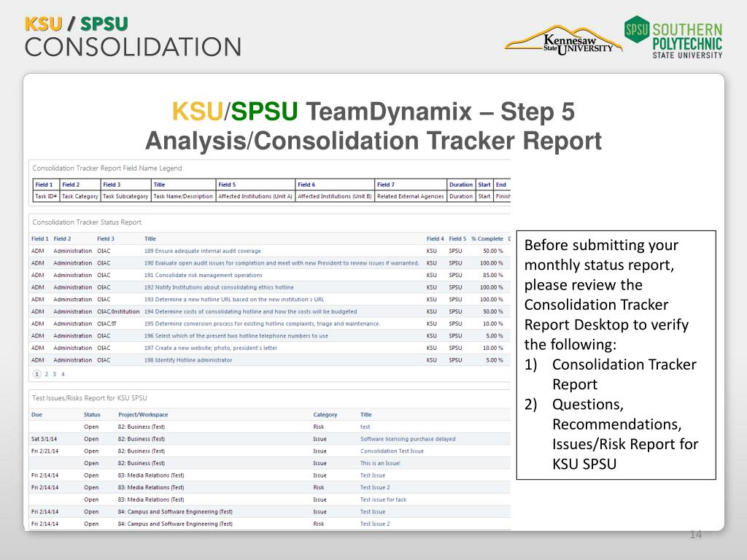Sort status report by Field 5 header

[x=457, y=239]
